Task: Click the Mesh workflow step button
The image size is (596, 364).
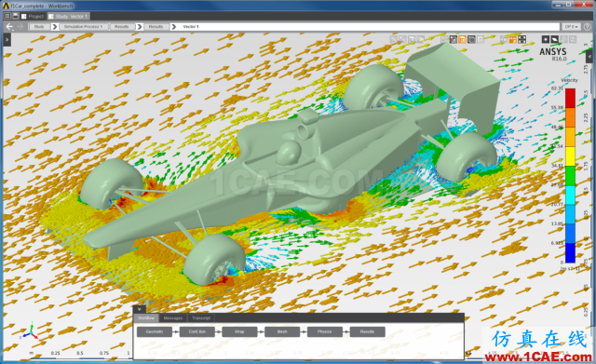Action: (x=282, y=331)
